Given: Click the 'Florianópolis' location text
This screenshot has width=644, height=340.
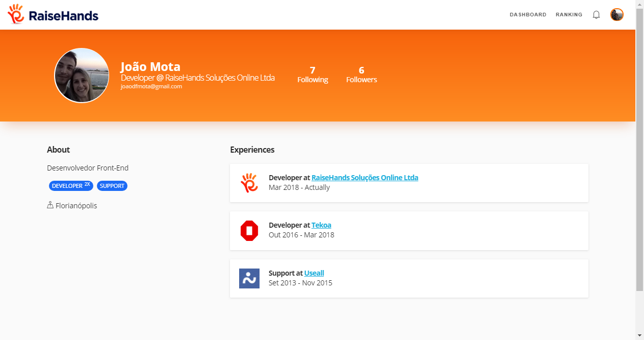Looking at the screenshot, I should coord(76,206).
